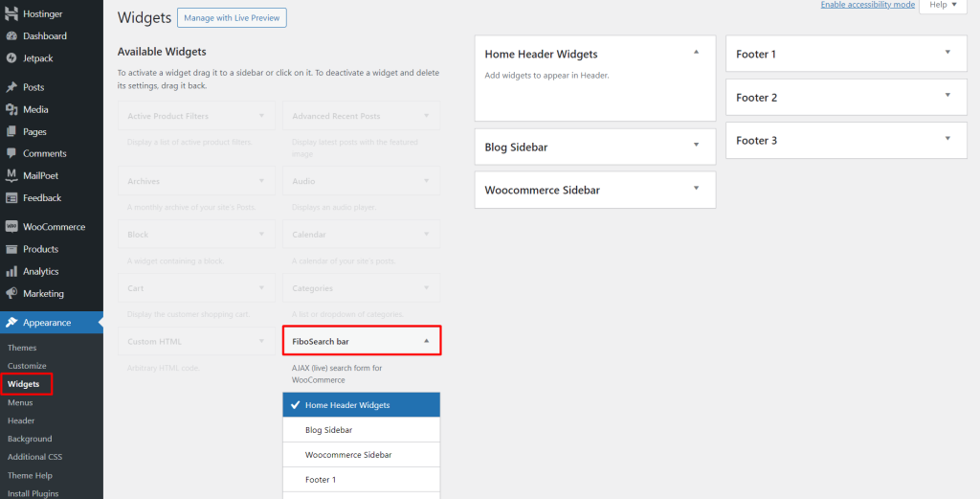
Task: Open the Customize submenu link
Action: [x=27, y=366]
